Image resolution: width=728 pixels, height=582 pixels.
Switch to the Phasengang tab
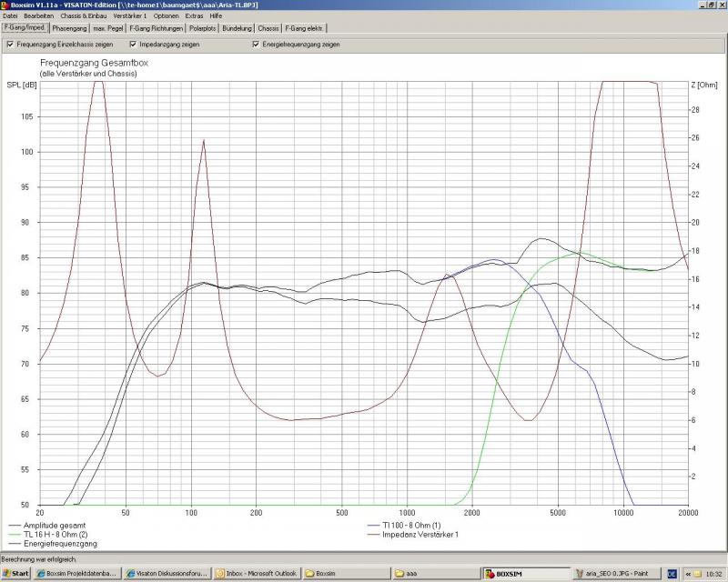tap(69, 28)
